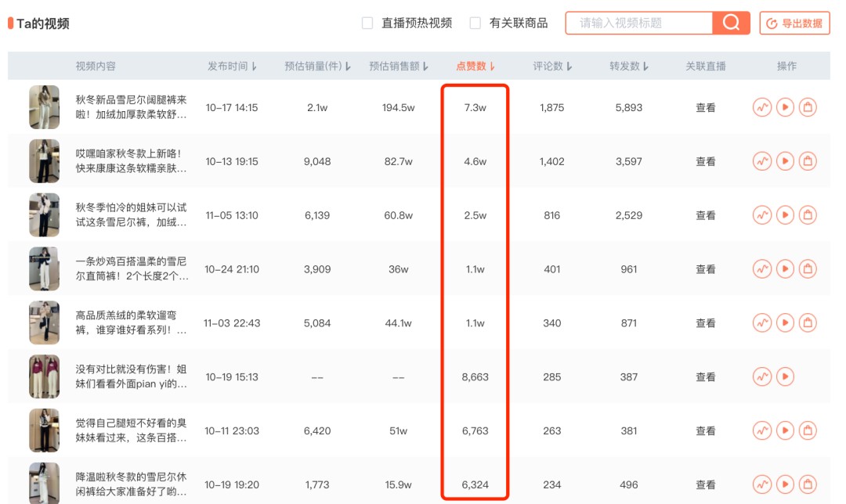846x504 pixels.
Task: Open trend chart for 10-11 23:03 video
Action: [762, 430]
